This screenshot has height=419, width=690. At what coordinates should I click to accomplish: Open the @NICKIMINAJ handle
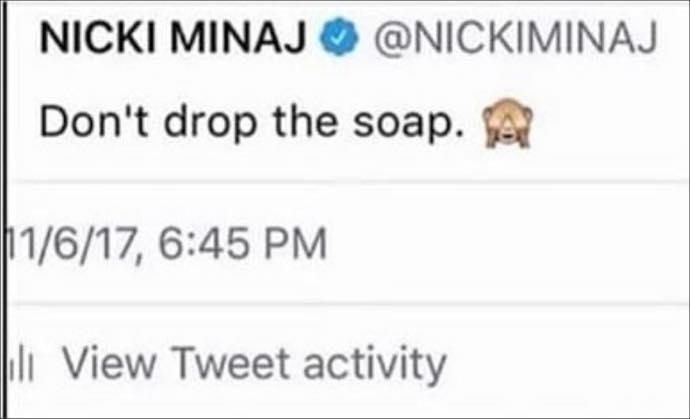516,38
